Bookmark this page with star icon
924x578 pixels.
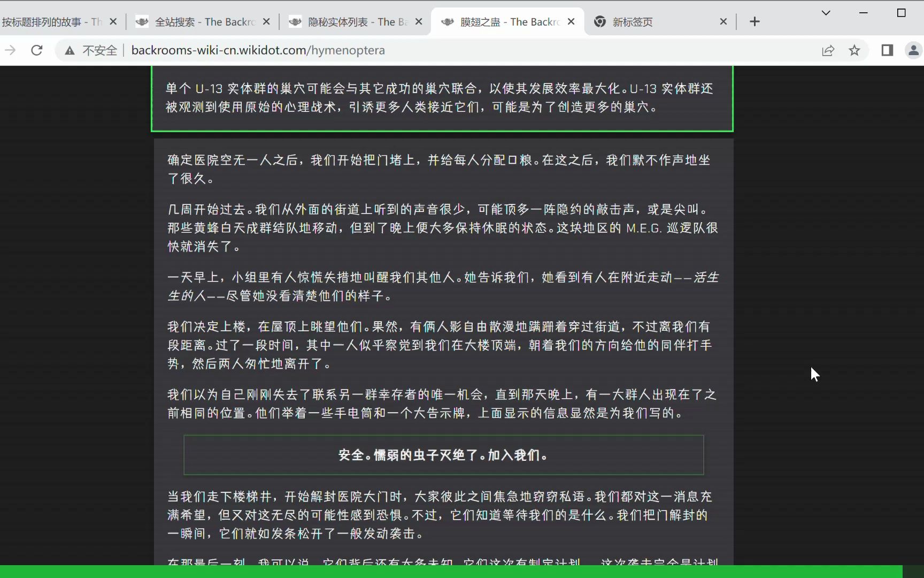coord(854,50)
